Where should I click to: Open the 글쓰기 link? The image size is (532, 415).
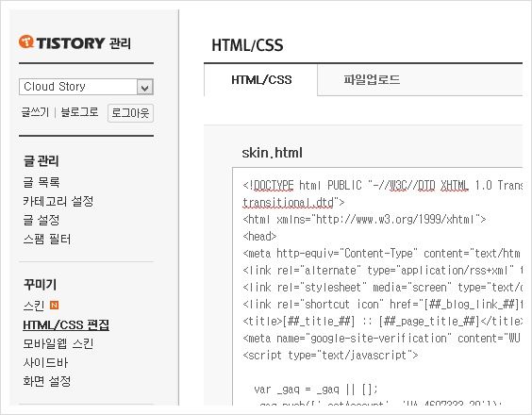tap(35, 112)
